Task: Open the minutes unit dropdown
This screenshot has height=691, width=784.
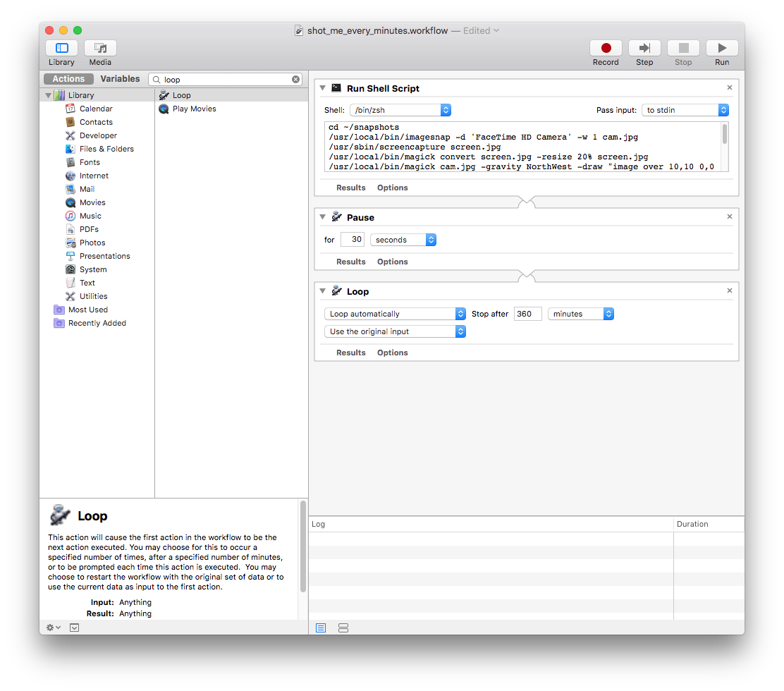Action: pyautogui.click(x=581, y=314)
